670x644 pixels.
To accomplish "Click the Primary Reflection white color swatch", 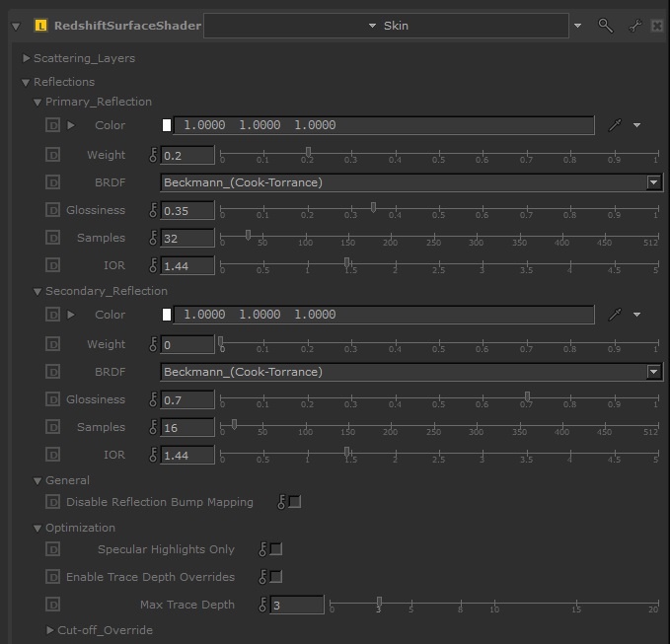I will point(167,125).
